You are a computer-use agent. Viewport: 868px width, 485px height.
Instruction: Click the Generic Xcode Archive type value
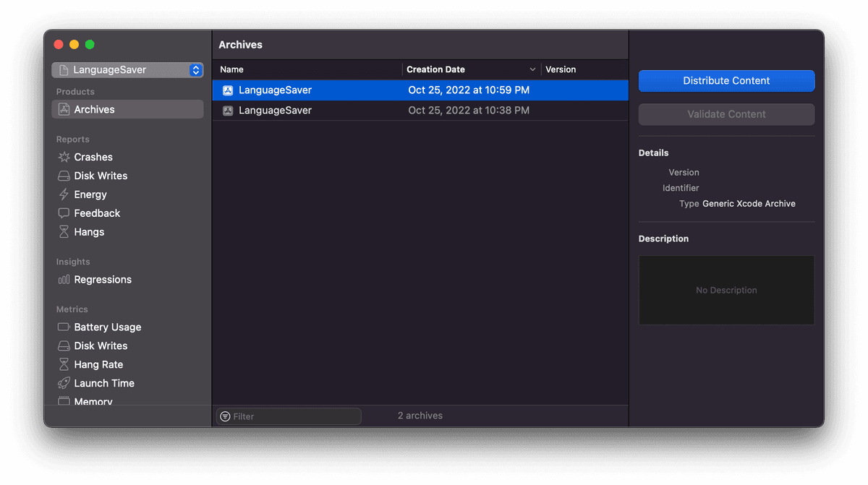pyautogui.click(x=749, y=204)
